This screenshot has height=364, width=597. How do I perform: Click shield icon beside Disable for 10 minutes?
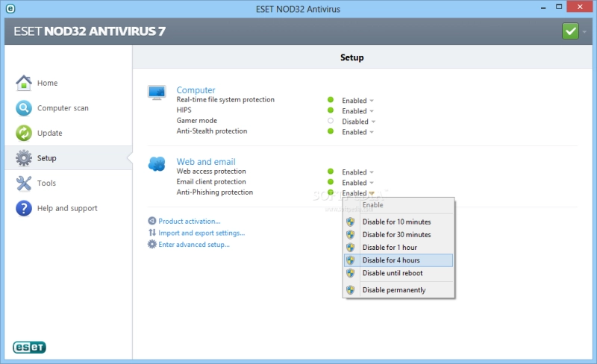click(350, 222)
